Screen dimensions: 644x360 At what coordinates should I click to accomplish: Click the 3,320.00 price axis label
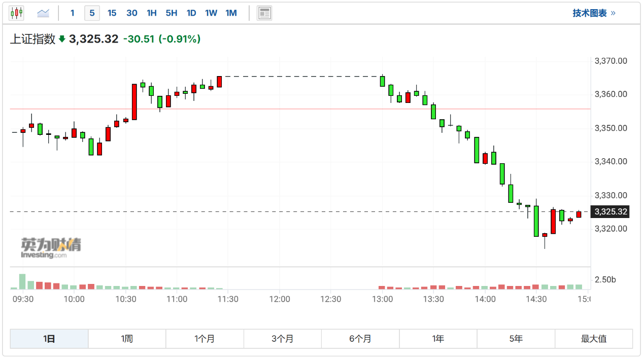(x=611, y=229)
